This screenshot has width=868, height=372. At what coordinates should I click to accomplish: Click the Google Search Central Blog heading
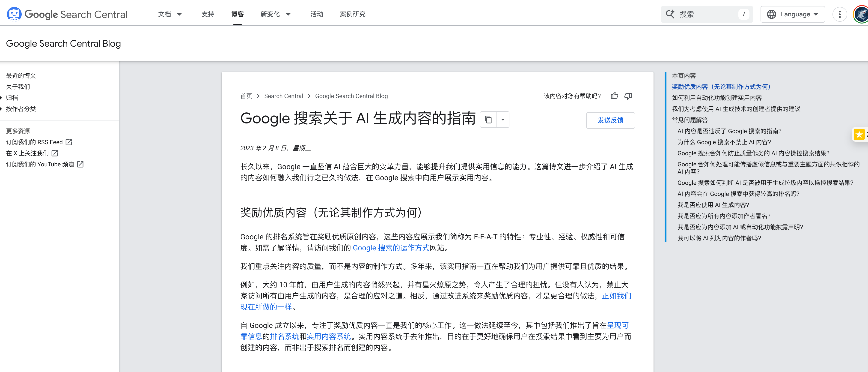(x=63, y=44)
